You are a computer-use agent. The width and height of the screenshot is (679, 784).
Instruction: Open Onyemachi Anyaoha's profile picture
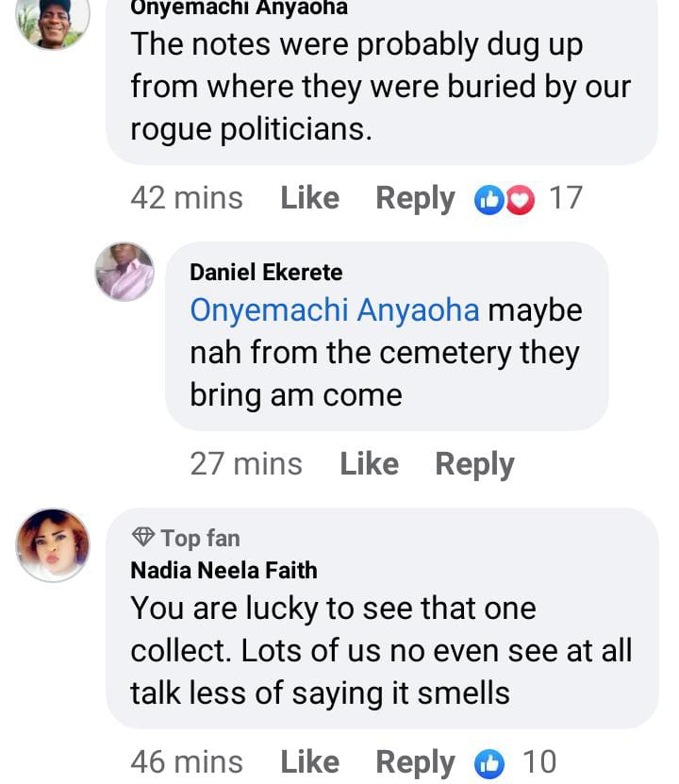[54, 21]
